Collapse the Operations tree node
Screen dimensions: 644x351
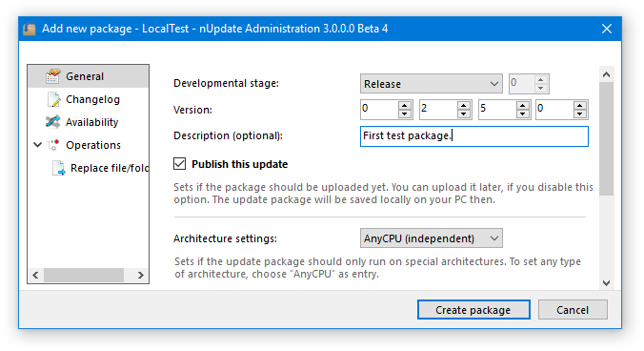coord(37,145)
